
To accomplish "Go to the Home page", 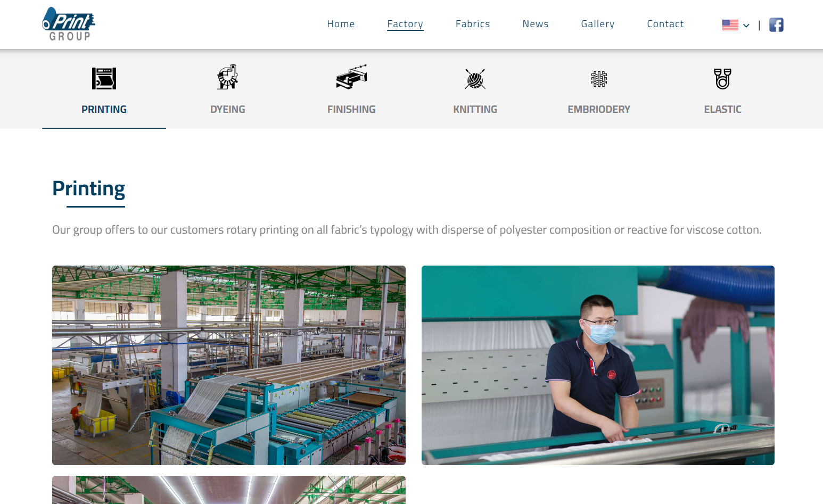I will point(341,24).
